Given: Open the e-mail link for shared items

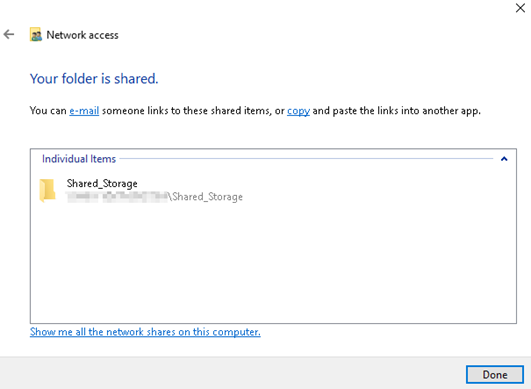Looking at the screenshot, I should [x=84, y=111].
